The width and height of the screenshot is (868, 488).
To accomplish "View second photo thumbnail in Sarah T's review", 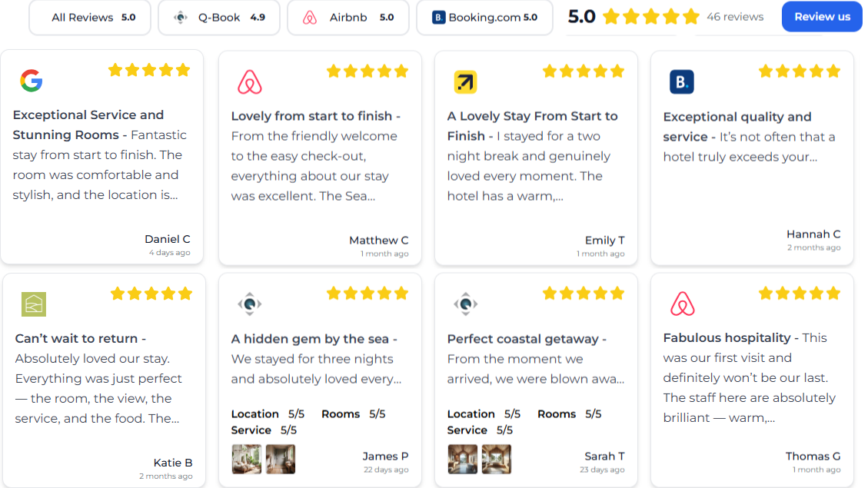I will tap(497, 459).
